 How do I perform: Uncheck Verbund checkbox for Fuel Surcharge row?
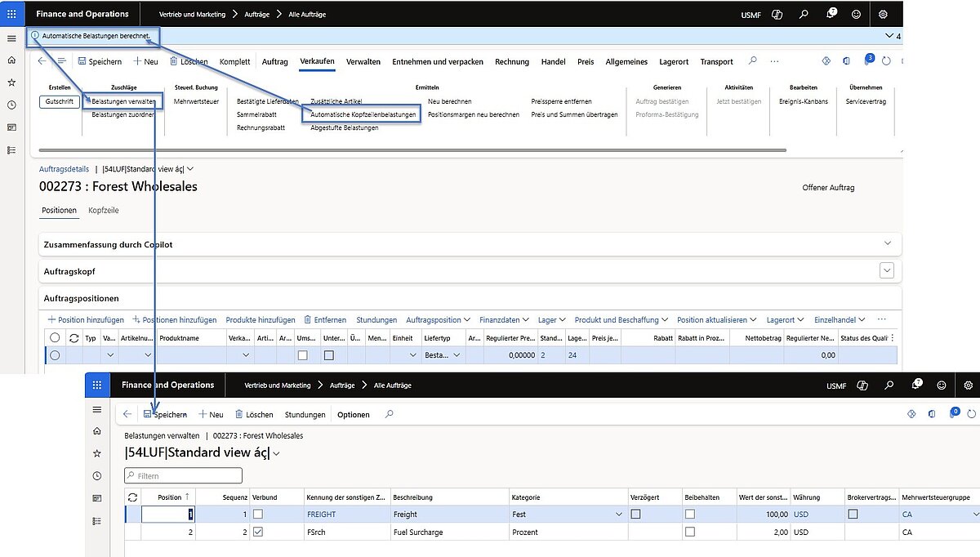(x=258, y=532)
